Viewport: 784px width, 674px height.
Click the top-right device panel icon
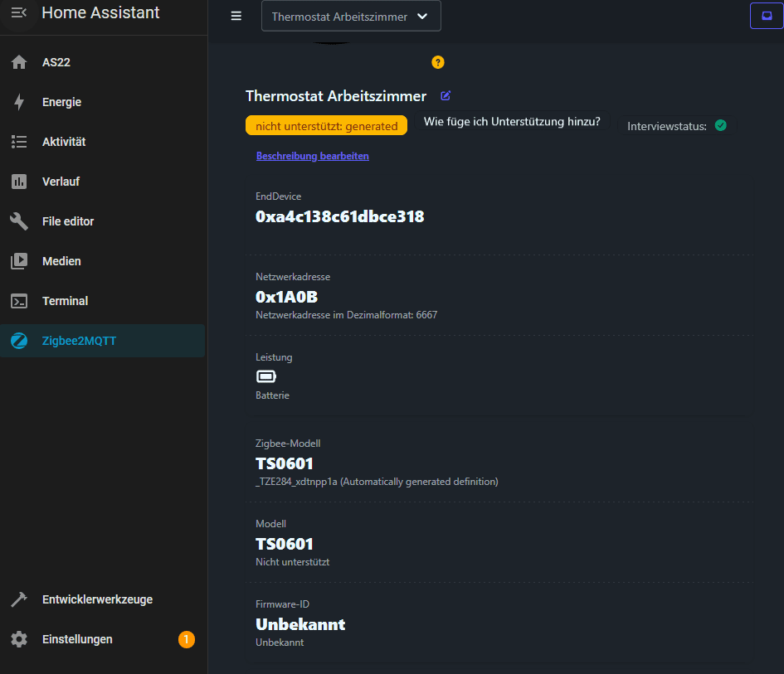[x=766, y=16]
